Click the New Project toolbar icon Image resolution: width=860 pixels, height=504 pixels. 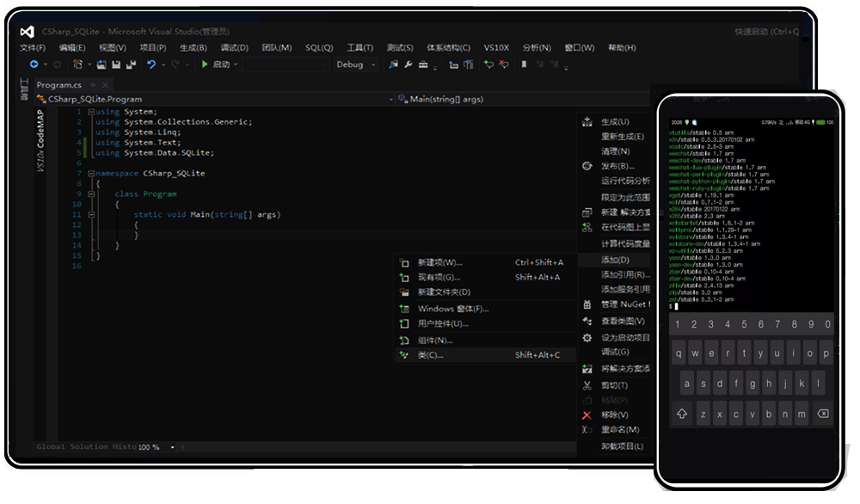[77, 65]
